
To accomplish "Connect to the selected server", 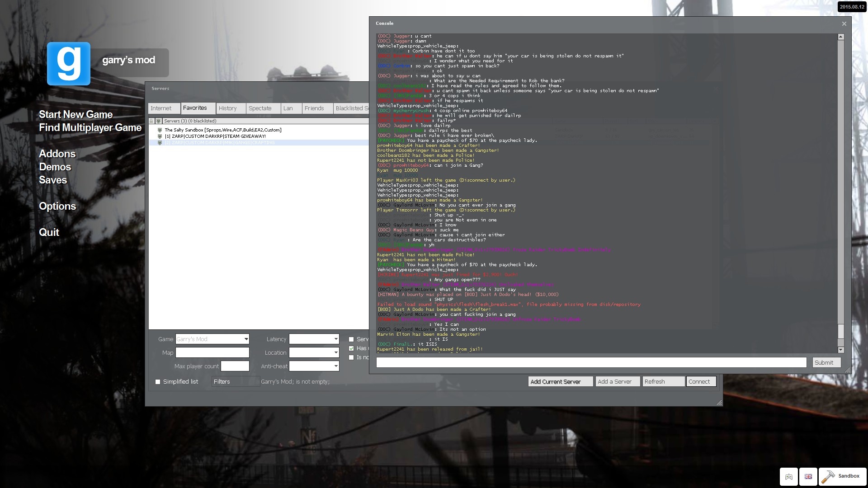I will pos(701,382).
